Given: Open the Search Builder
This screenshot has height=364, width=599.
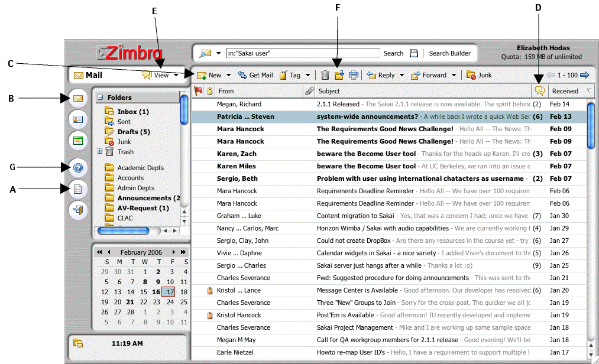Looking at the screenshot, I should [449, 53].
